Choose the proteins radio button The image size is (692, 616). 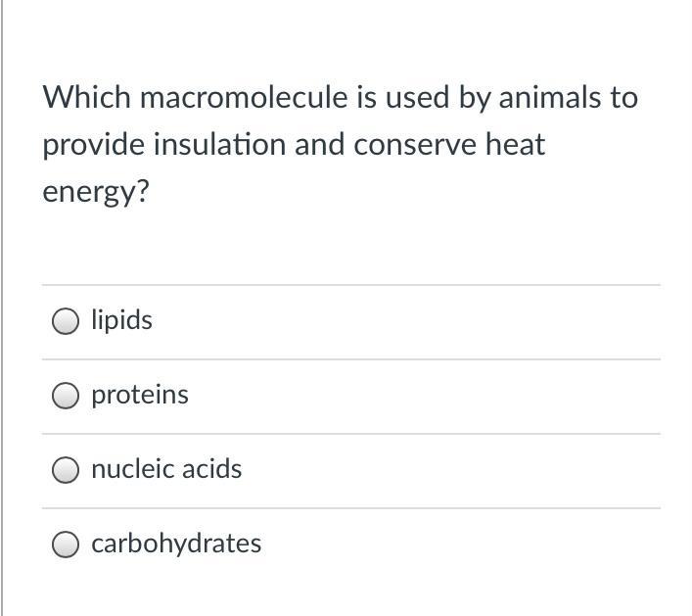click(x=66, y=396)
